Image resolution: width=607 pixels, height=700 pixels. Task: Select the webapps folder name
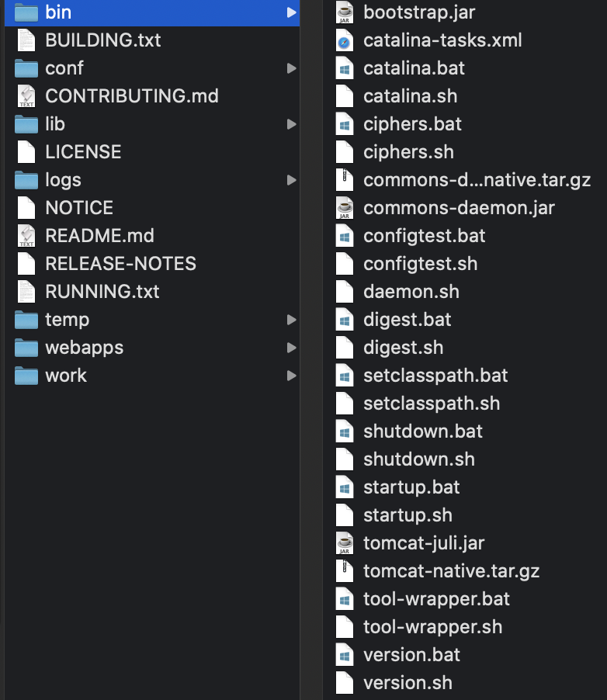click(x=84, y=348)
